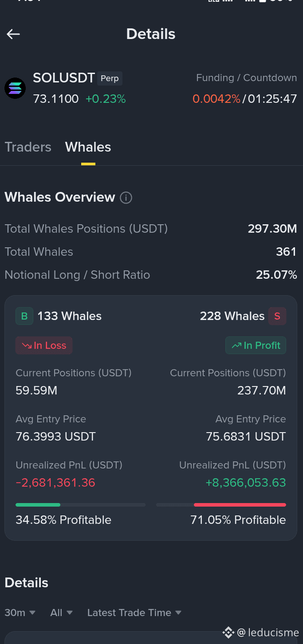This screenshot has height=644, width=303.
Task: Tap the Binance logo watermark
Action: [x=228, y=632]
